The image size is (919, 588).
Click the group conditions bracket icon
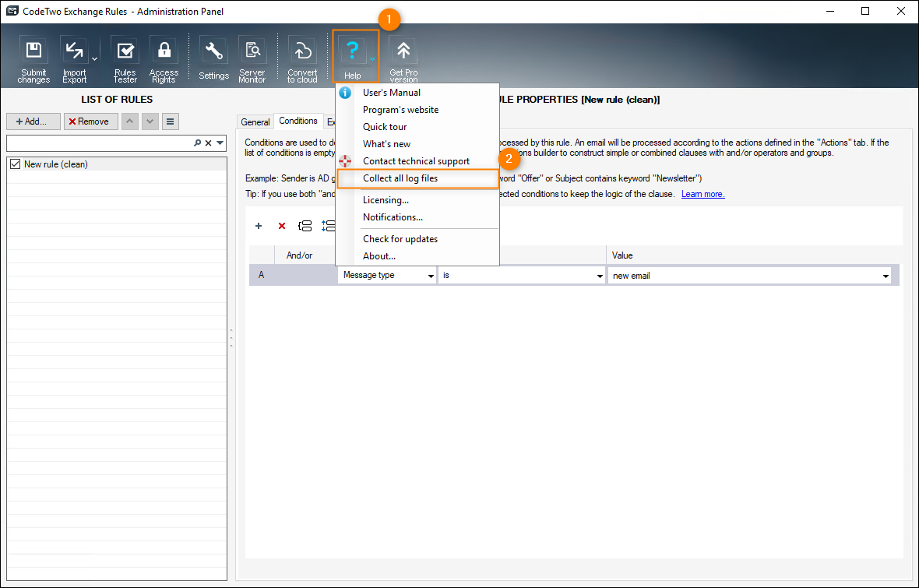tap(305, 226)
